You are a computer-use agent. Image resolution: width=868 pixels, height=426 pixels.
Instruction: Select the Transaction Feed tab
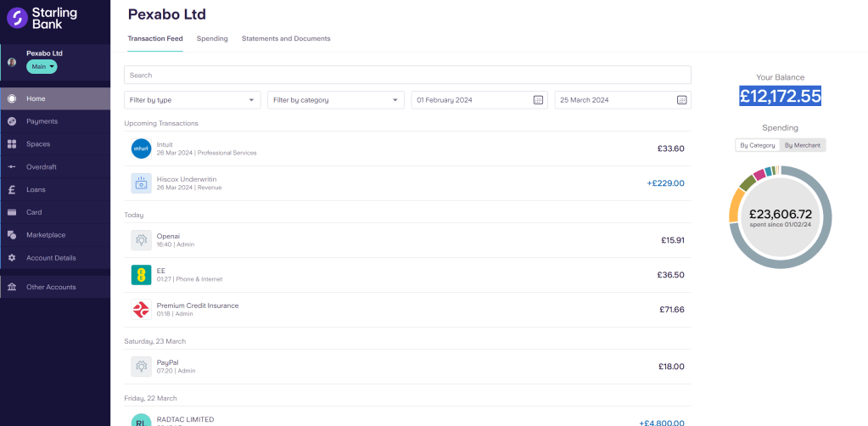155,39
